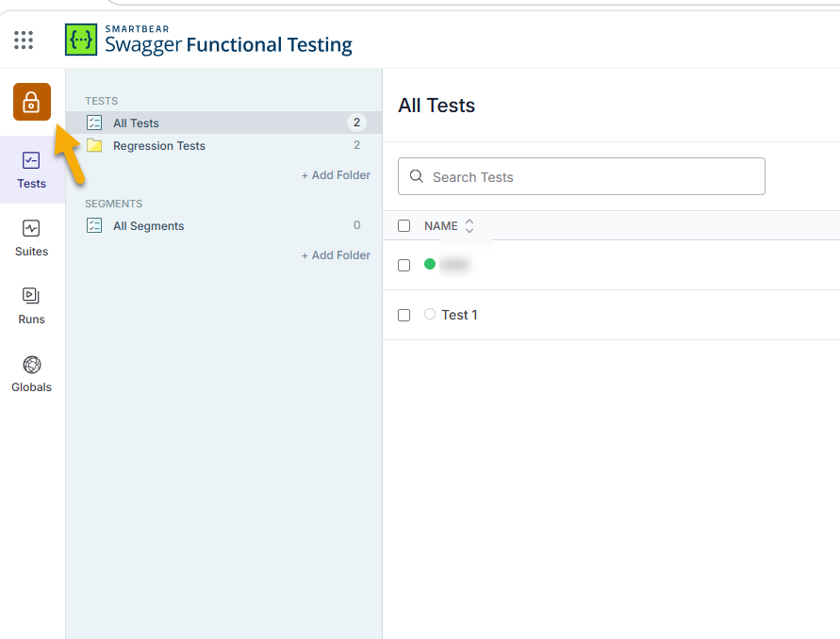This screenshot has height=639, width=840.
Task: Open the Tests sidebar section
Action: pos(32,170)
